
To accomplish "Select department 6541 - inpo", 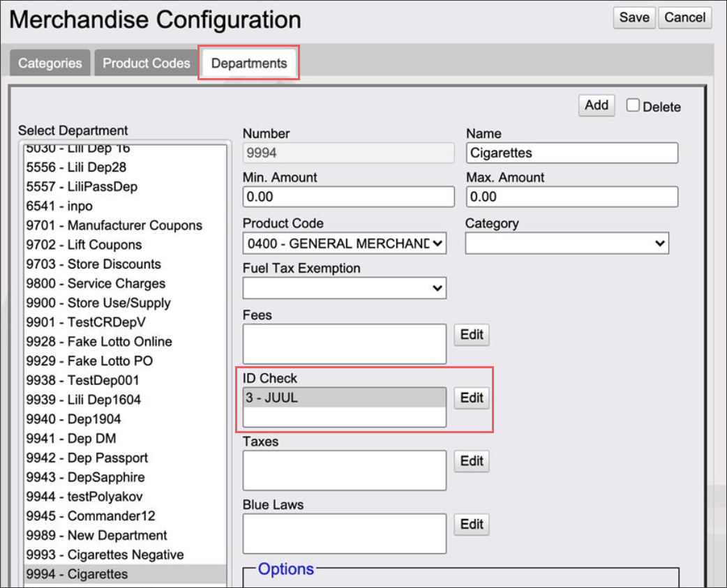I will pyautogui.click(x=125, y=206).
